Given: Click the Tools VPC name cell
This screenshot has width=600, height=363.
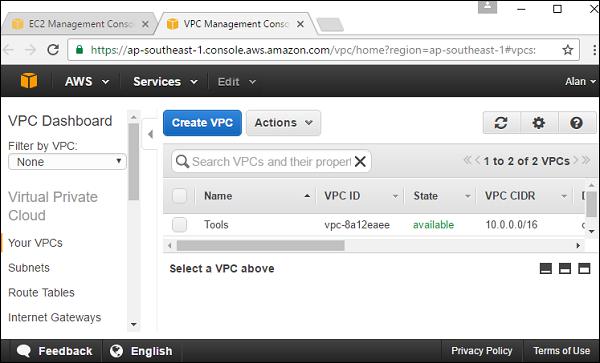Looking at the screenshot, I should 216,225.
